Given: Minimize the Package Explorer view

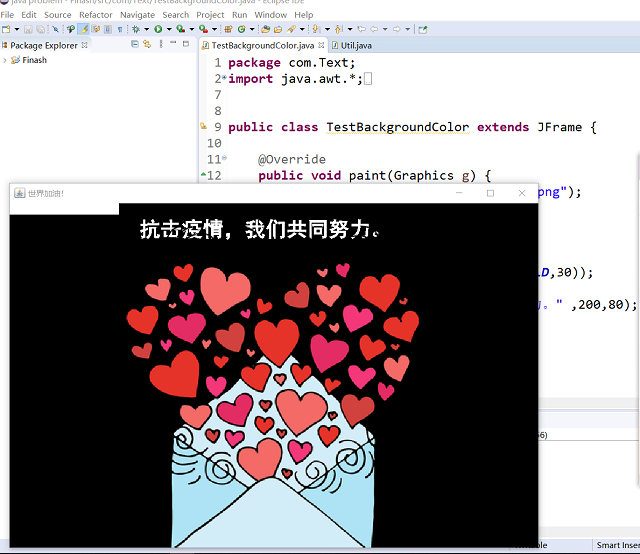Looking at the screenshot, I should [172, 45].
